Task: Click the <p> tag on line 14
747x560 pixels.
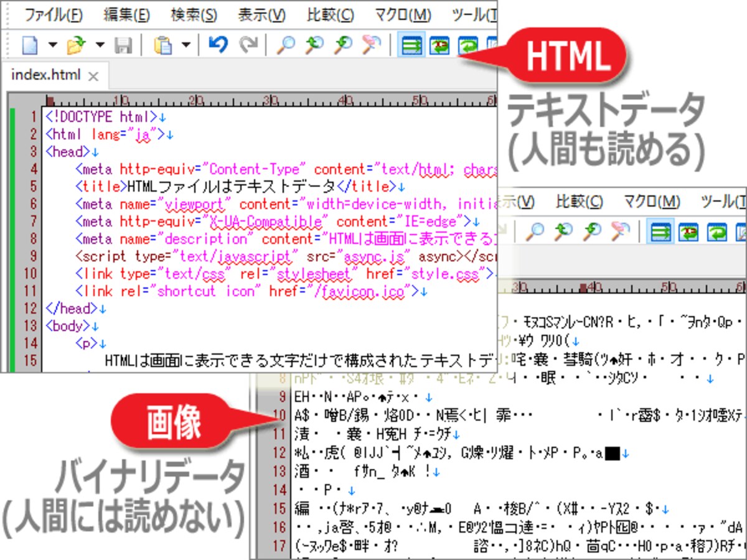Action: tap(91, 343)
